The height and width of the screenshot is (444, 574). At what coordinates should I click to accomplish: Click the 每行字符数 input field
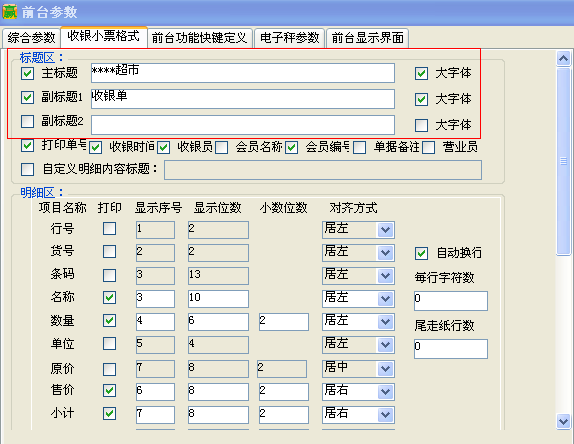pos(451,301)
